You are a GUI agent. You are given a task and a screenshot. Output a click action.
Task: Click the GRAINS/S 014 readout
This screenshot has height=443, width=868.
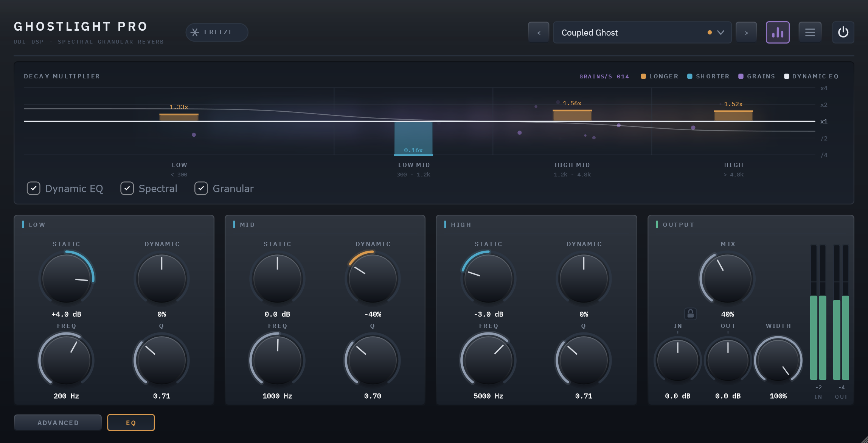pos(604,76)
